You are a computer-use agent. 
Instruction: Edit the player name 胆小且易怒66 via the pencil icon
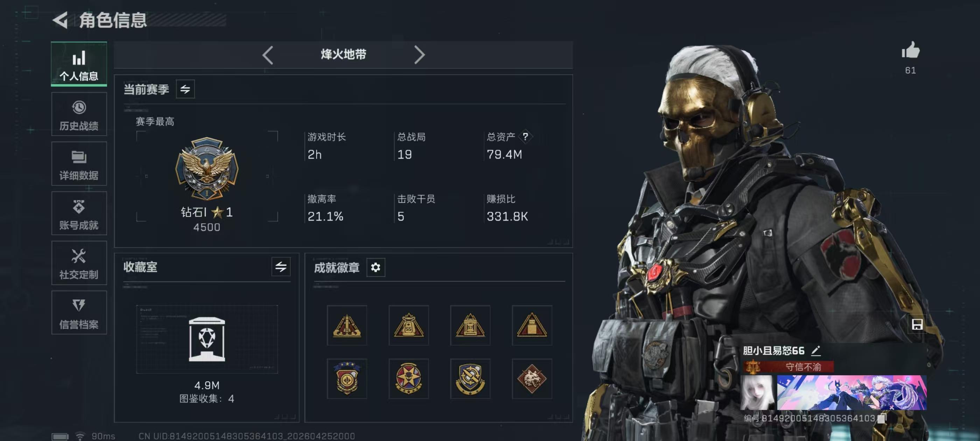pos(815,350)
